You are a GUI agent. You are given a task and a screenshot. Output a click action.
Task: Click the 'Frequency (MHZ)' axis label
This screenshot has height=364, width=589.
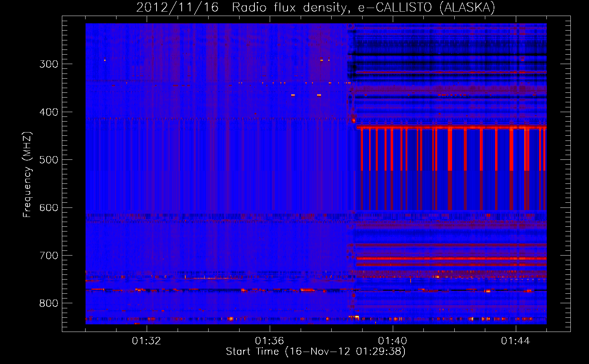[x=27, y=174]
